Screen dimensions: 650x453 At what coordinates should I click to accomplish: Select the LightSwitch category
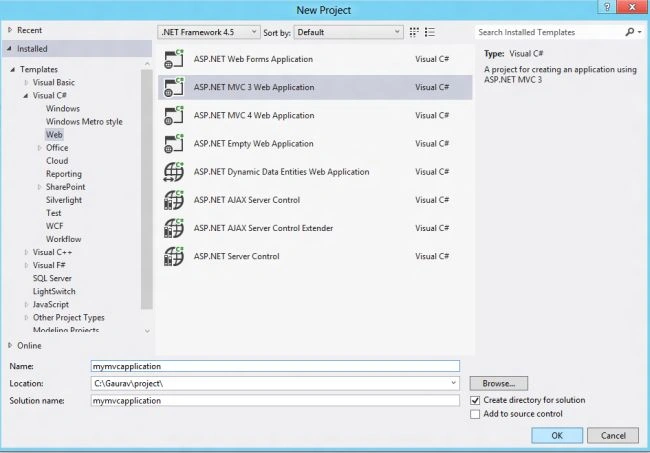[54, 291]
